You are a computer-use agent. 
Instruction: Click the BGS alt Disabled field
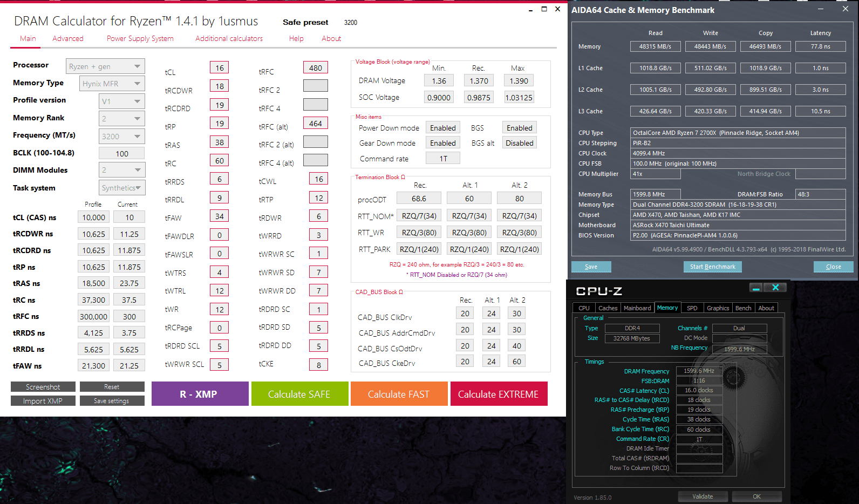(x=520, y=143)
